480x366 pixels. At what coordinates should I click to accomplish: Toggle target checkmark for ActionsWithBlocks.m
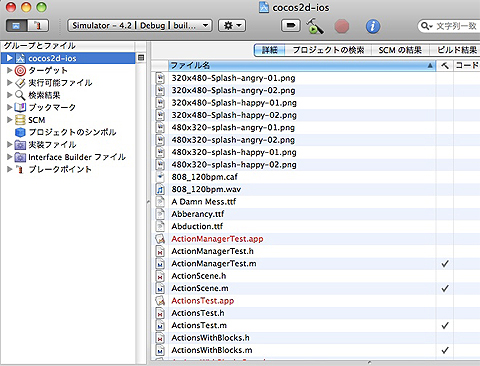(445, 350)
